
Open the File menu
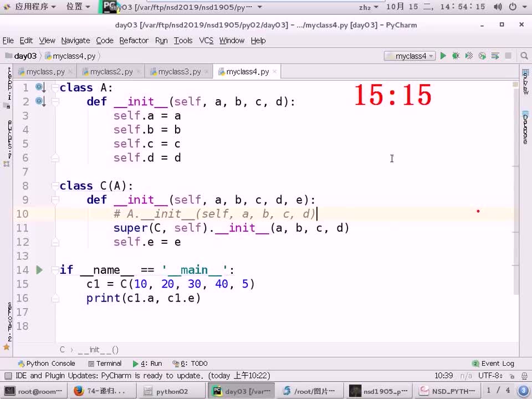point(8,40)
